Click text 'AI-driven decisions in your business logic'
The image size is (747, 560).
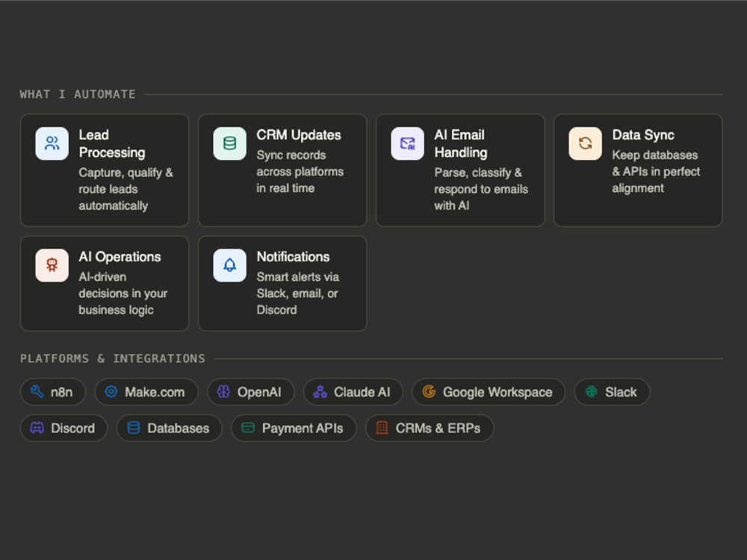tap(123, 293)
